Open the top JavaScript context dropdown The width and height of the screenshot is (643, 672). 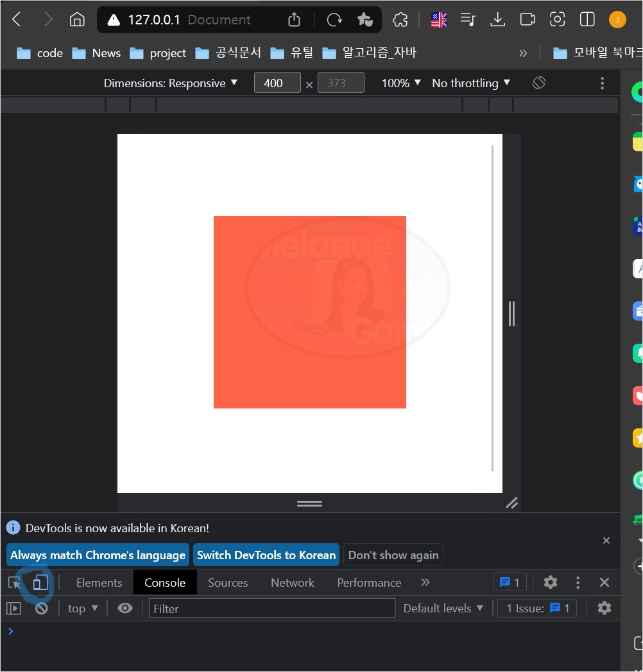click(83, 608)
